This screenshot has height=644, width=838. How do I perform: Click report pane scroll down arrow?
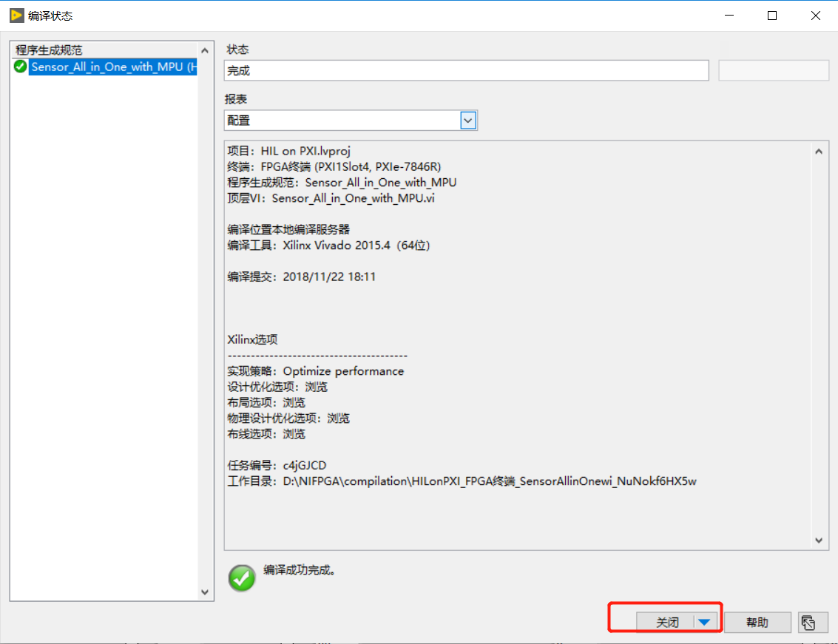[x=819, y=540]
